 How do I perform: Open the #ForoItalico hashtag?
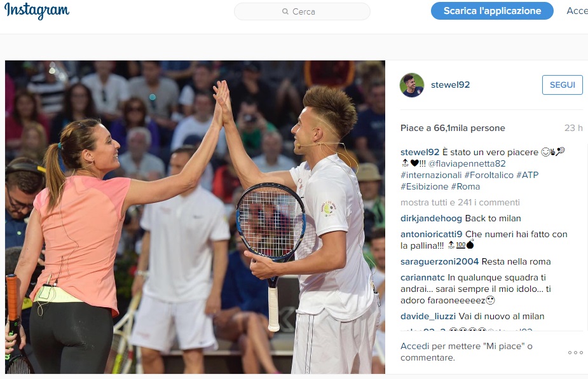(489, 176)
